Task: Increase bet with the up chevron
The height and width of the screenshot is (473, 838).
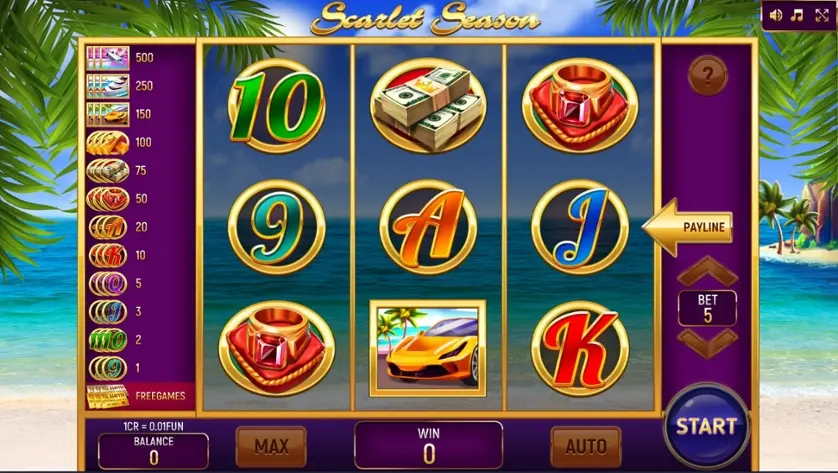Action: click(x=708, y=272)
